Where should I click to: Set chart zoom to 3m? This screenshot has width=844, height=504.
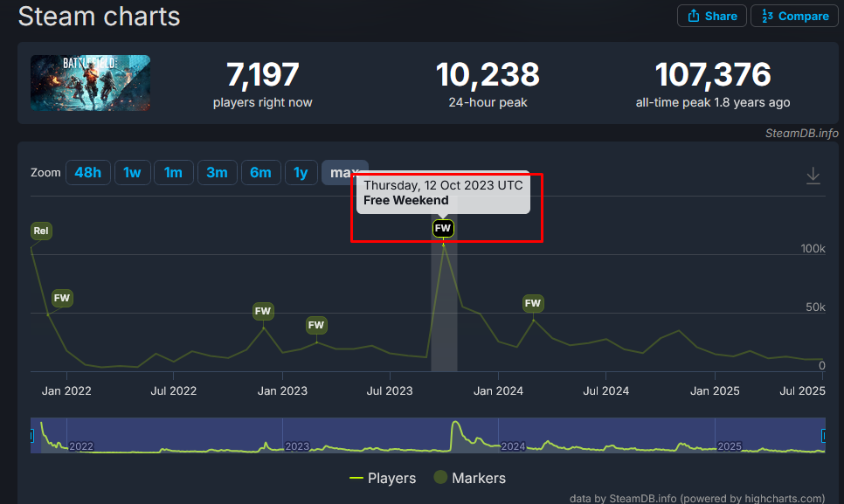(217, 173)
